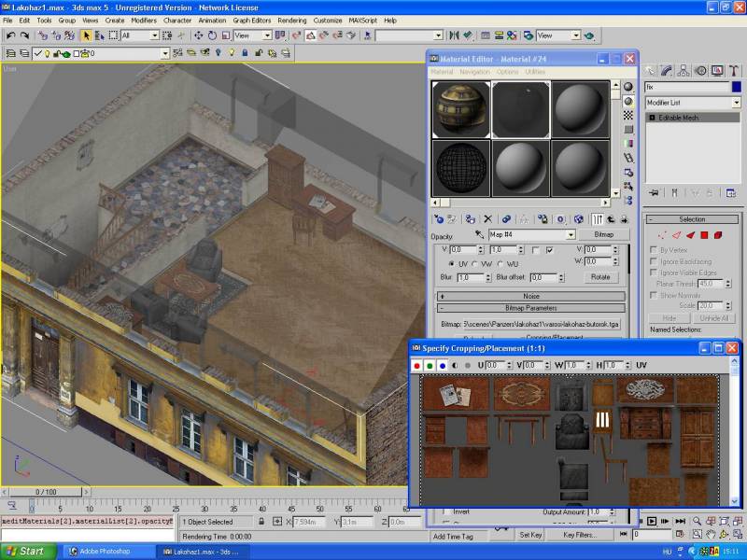
Task: Select Polygon sub-object level icon
Action: 705,235
